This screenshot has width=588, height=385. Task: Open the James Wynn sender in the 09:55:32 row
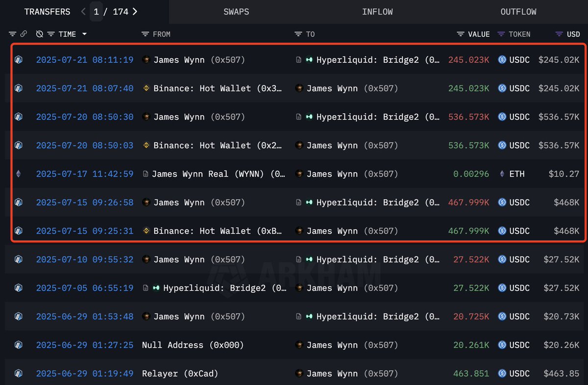[x=199, y=259]
